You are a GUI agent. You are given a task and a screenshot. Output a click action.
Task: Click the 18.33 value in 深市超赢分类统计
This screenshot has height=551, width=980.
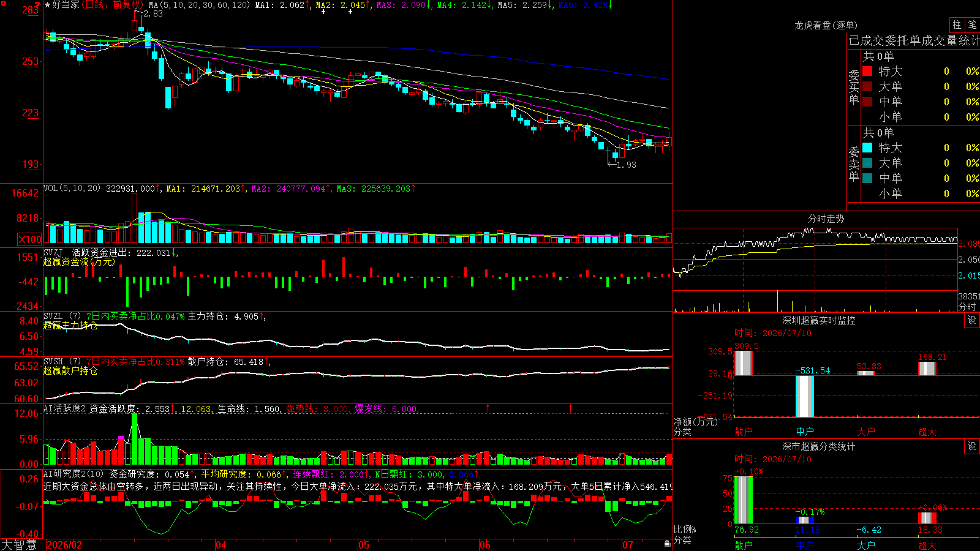tap(930, 530)
